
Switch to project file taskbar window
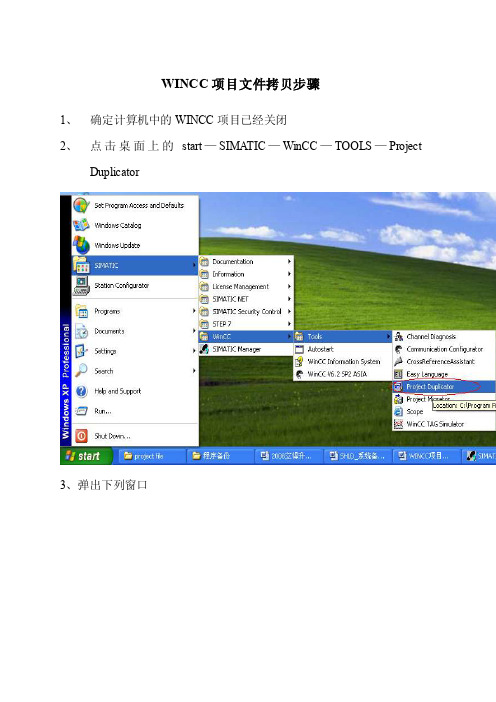[151, 456]
